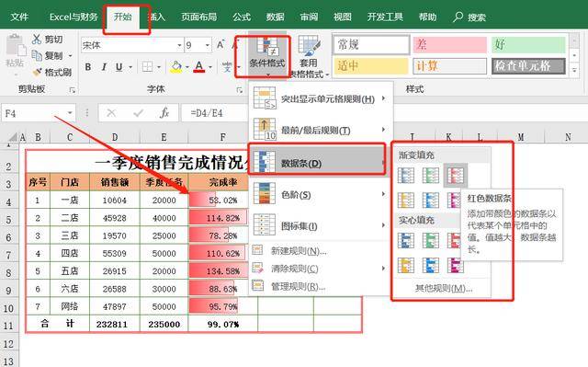Click the search (搜索) magnifier box

tap(469, 17)
